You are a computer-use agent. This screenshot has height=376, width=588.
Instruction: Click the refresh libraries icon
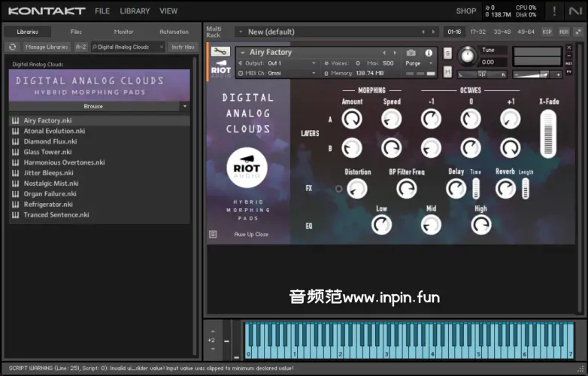click(x=13, y=47)
